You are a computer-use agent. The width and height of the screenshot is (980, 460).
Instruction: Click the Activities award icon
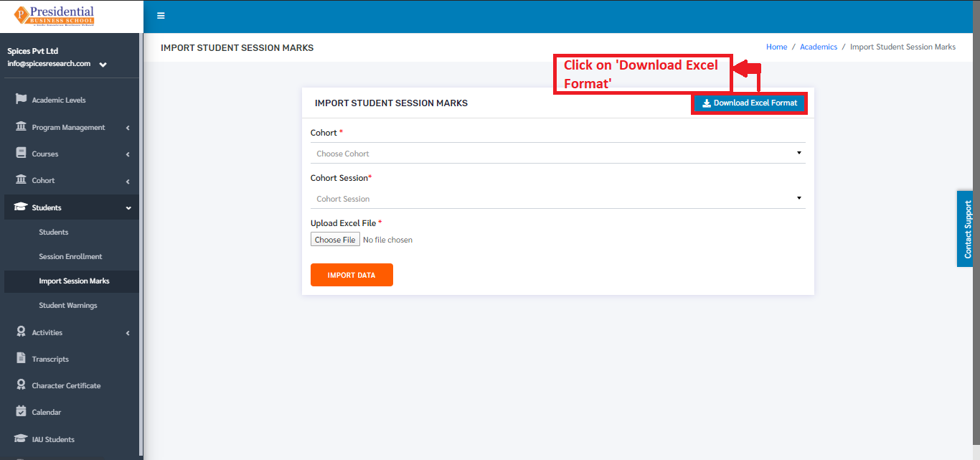tap(21, 332)
